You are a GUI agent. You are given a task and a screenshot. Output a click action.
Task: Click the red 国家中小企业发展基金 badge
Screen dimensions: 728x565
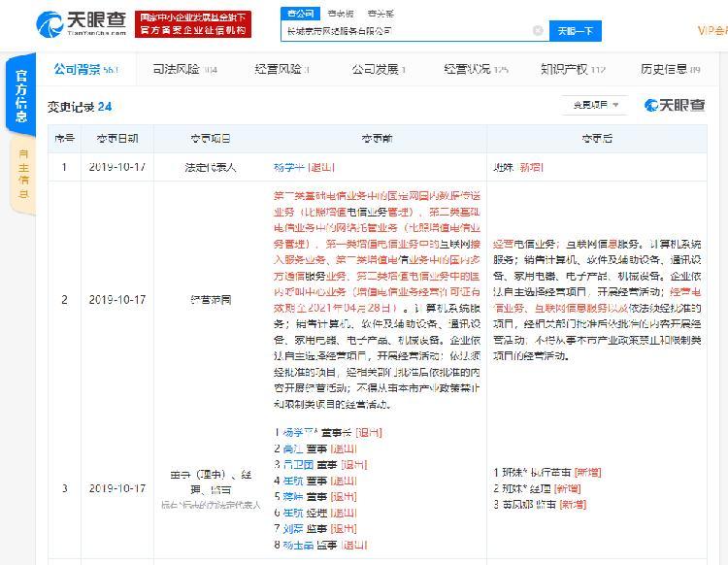tap(193, 24)
